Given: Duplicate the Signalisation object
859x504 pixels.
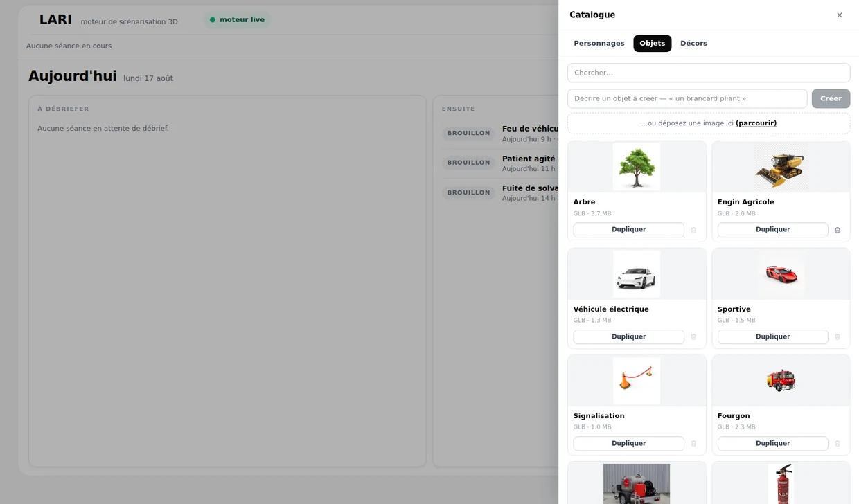Looking at the screenshot, I should (x=628, y=443).
